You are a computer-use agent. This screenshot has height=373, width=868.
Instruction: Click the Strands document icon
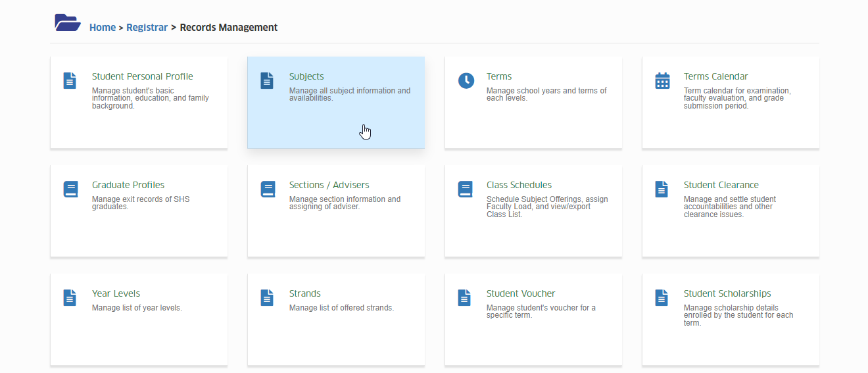click(x=267, y=297)
